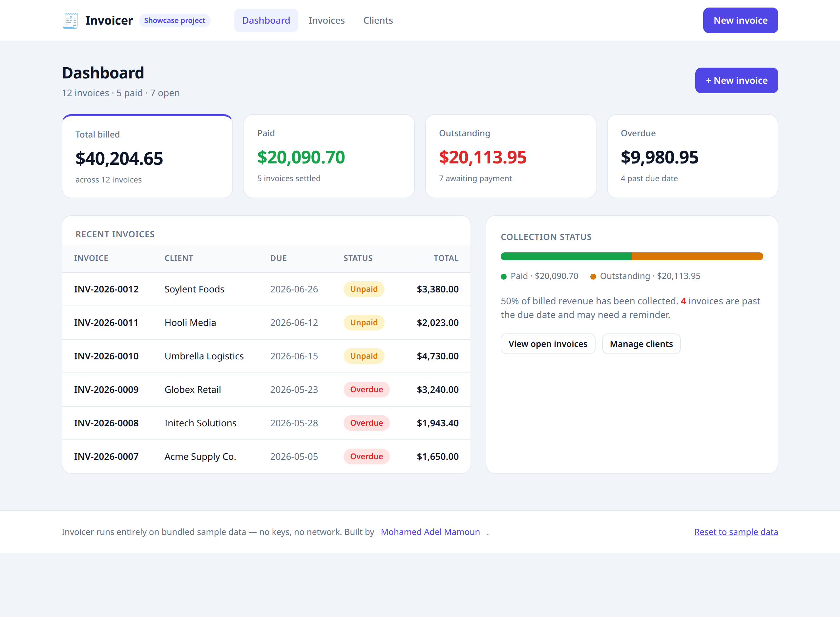Open the Dashboard tab
840x617 pixels.
[x=266, y=21]
